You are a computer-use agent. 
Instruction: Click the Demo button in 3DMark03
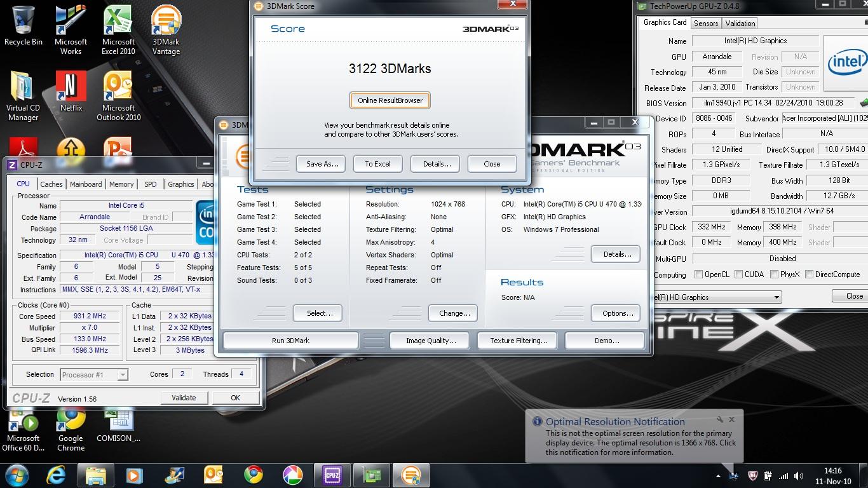tap(606, 341)
